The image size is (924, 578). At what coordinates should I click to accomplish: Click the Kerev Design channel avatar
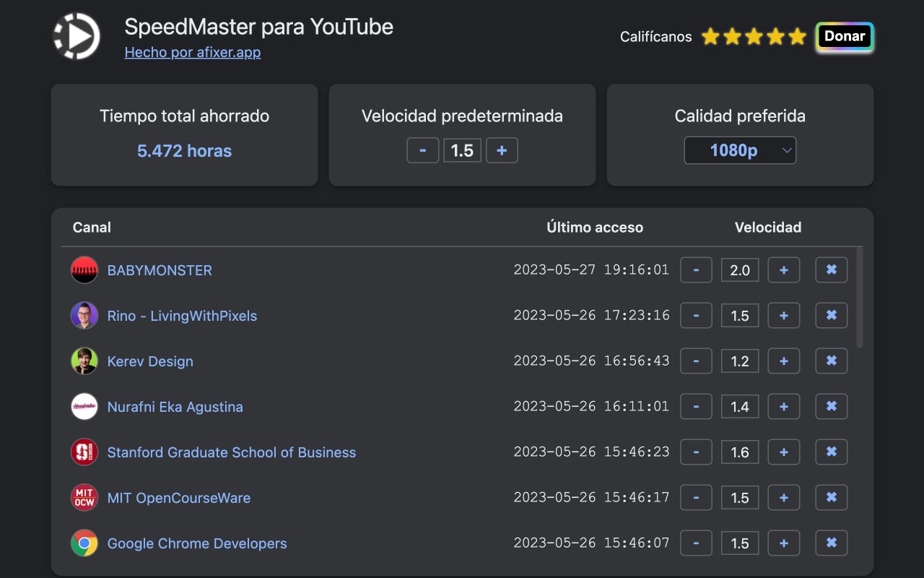[x=84, y=361]
